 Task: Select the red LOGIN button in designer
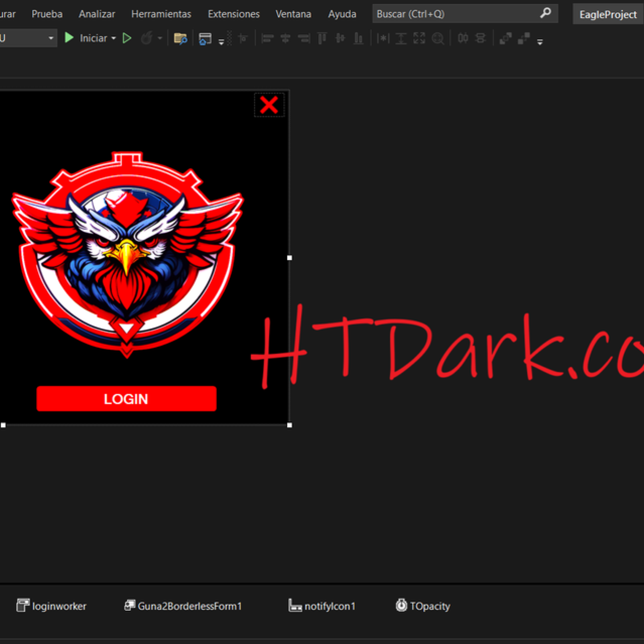click(x=126, y=399)
